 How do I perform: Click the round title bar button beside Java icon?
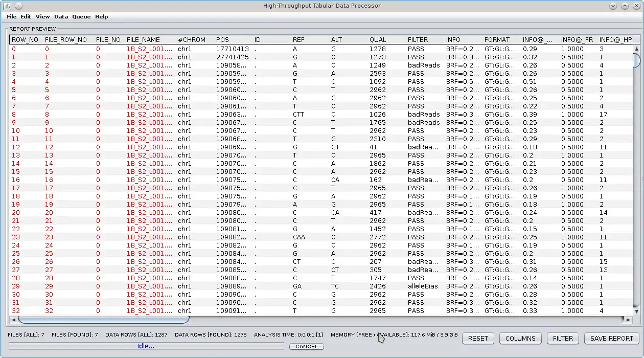coord(18,6)
